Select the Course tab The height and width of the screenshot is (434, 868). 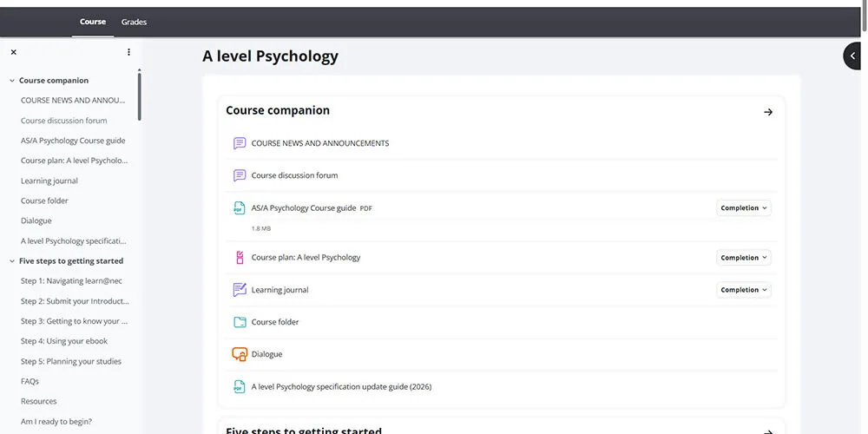pyautogui.click(x=93, y=22)
